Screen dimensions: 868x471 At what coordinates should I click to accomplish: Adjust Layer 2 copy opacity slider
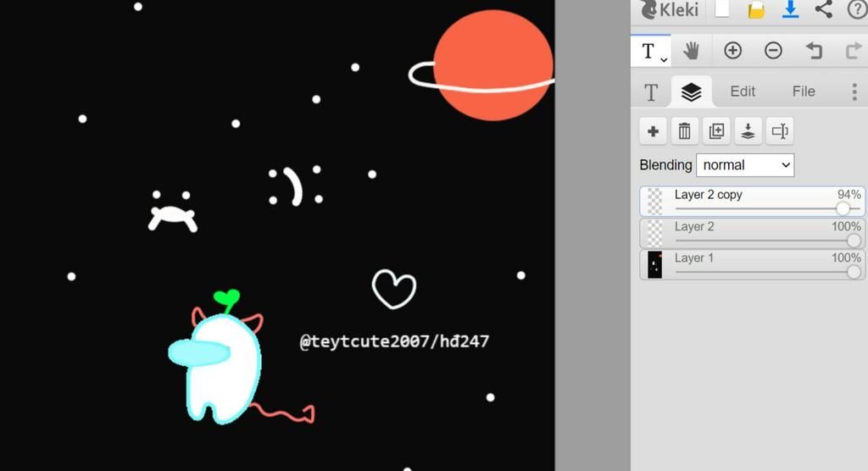click(x=768, y=208)
